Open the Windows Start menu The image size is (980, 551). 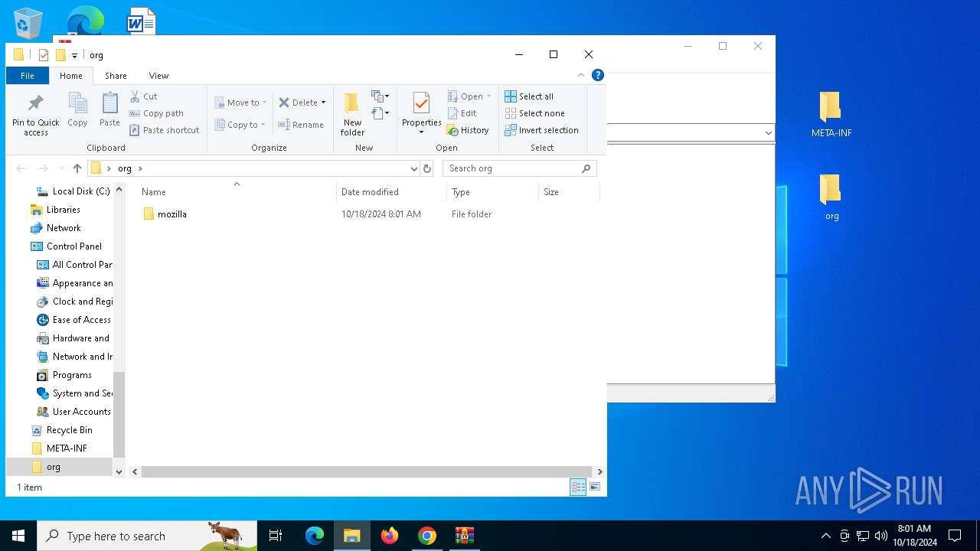point(18,536)
